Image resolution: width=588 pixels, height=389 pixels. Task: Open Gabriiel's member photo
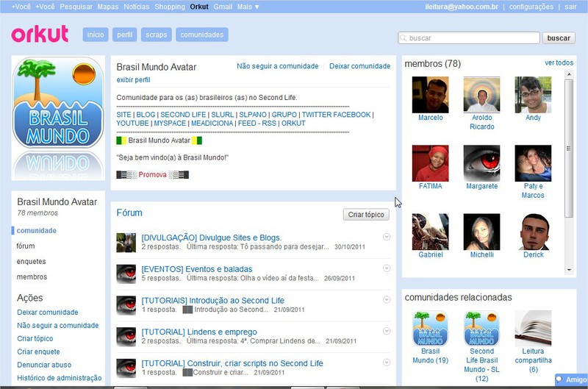430,232
